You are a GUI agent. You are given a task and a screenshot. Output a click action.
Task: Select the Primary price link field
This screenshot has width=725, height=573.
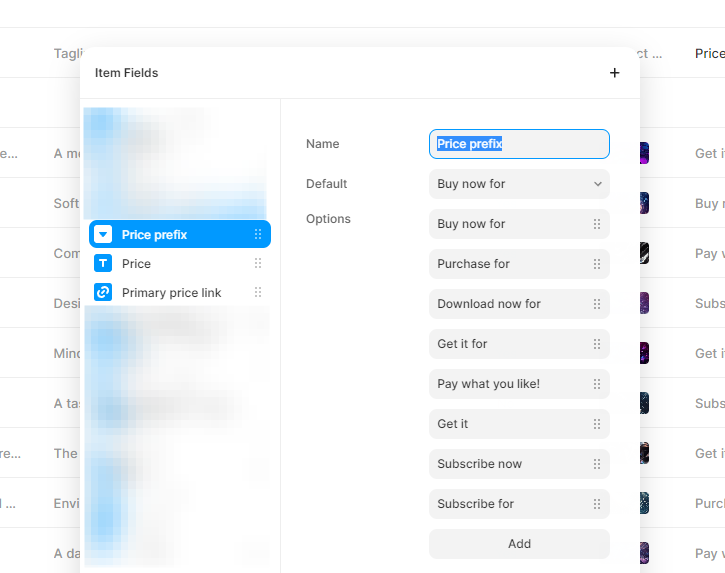(171, 293)
